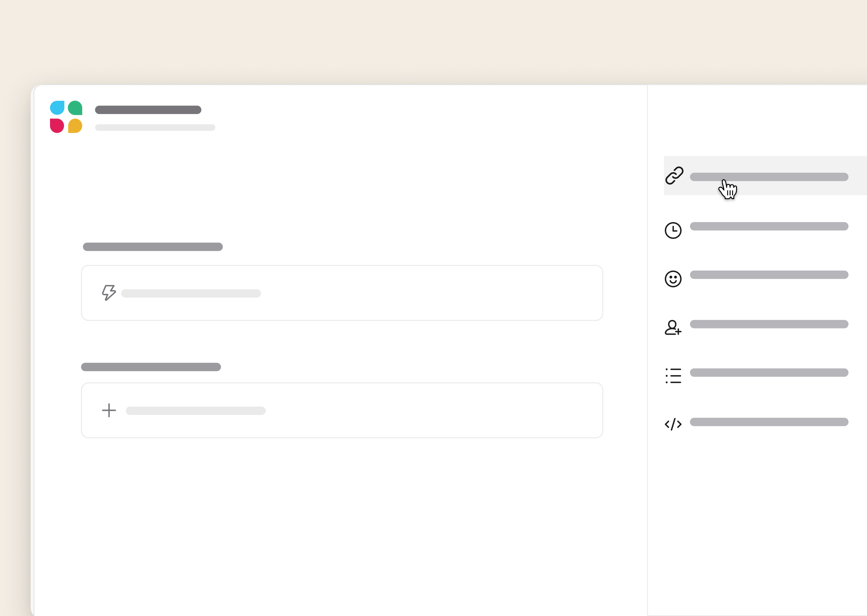Click the lightning bolt automation icon
Image resolution: width=867 pixels, height=616 pixels.
click(x=108, y=292)
